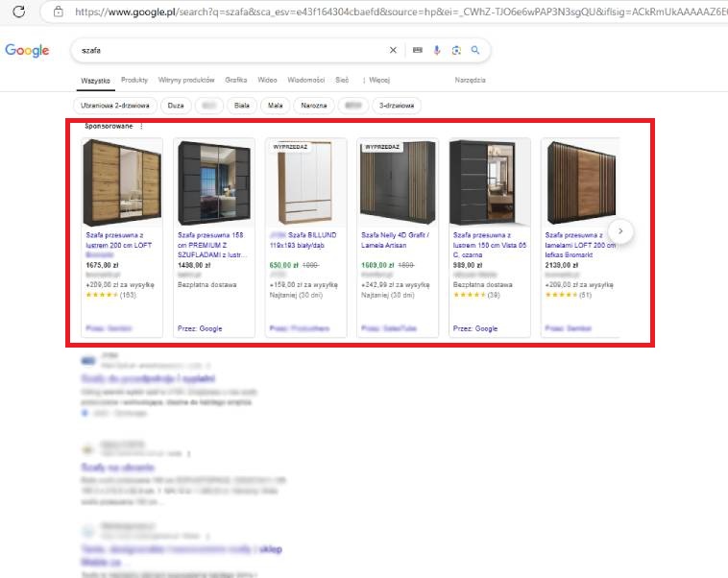Open thumbnail of Szafa przesuwna z lustrem 200 cm LOFT
Viewport: 728px width, 578px height.
coord(122,182)
